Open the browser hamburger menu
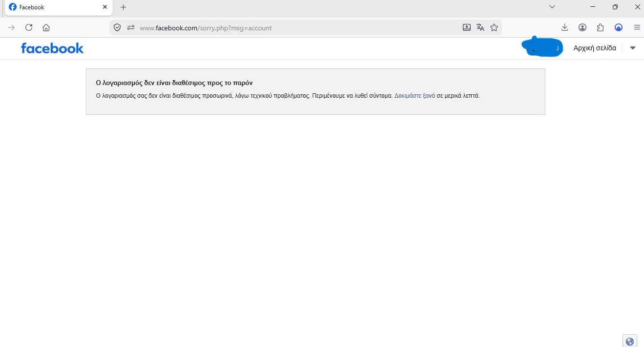The height and width of the screenshot is (347, 644). (x=637, y=27)
